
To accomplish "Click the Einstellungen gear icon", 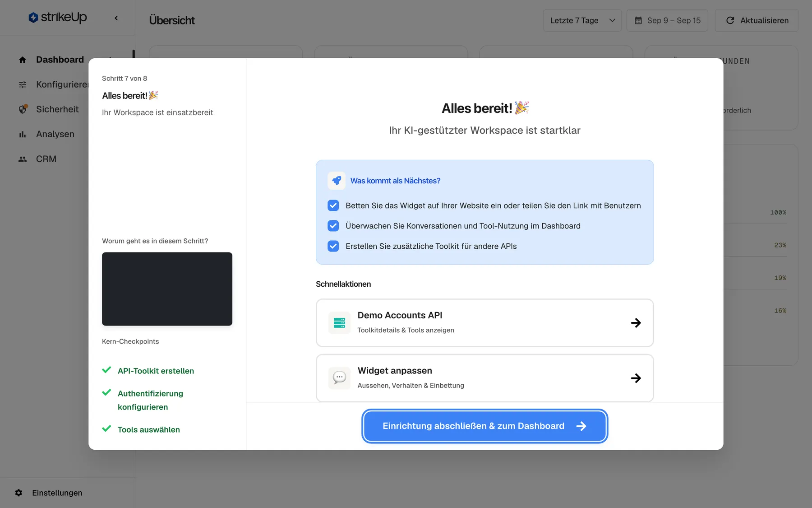I will pos(18,493).
